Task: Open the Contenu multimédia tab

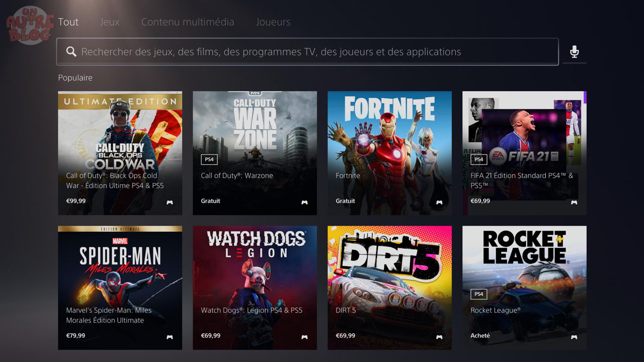Action: (x=188, y=22)
